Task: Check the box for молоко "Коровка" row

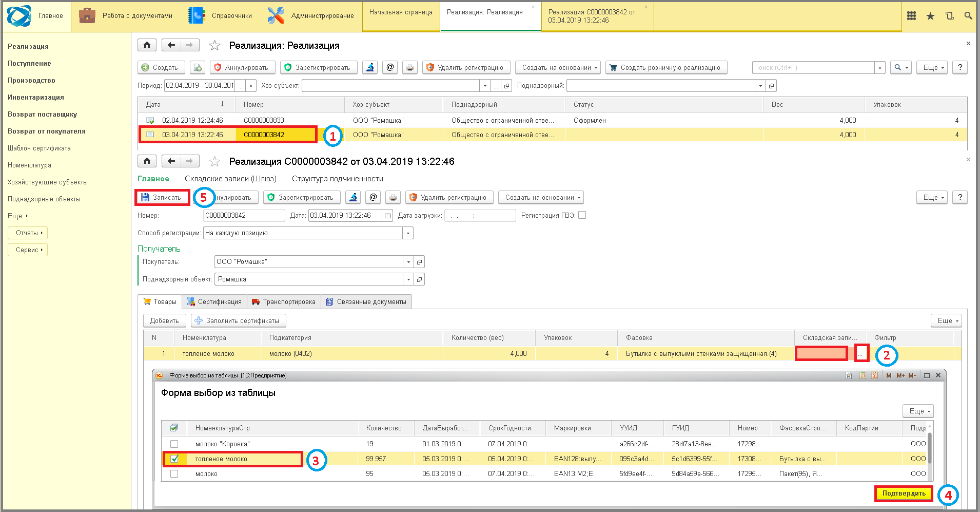Action: (174, 444)
